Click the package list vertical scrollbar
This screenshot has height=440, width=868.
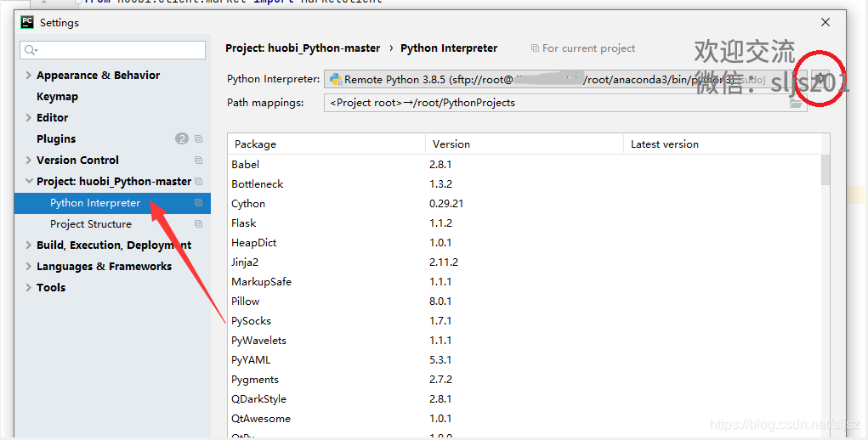point(825,170)
